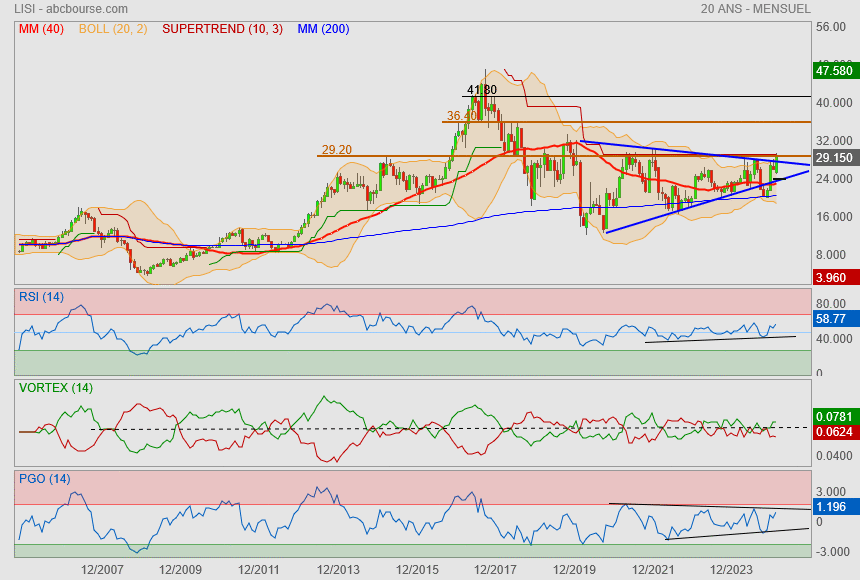The image size is (860, 580).
Task: Click the MM (40) indicator legend
Action: click(x=41, y=29)
